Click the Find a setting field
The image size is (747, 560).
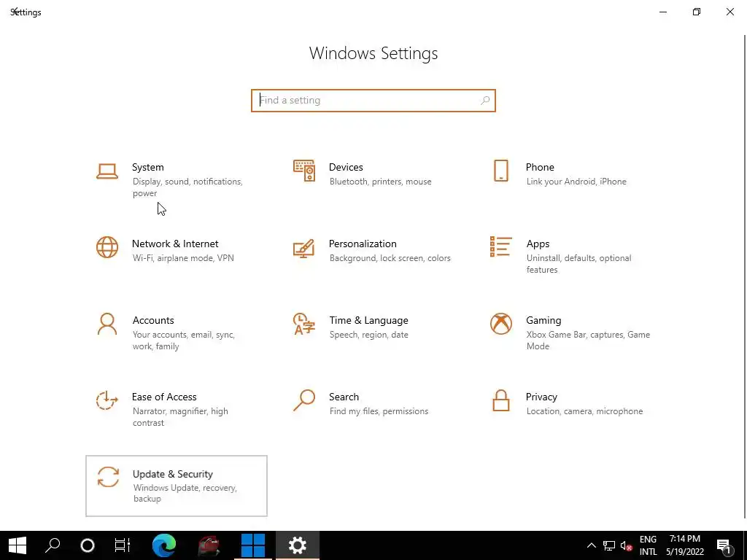coord(373,101)
